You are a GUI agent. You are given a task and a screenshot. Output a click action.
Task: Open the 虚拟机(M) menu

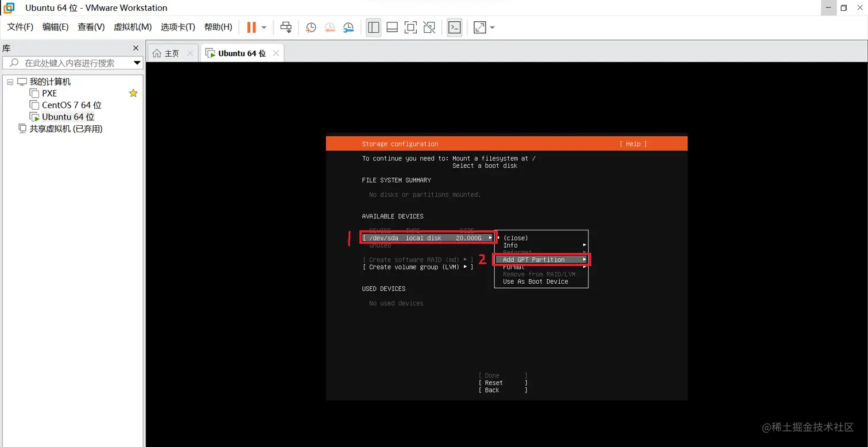[133, 27]
